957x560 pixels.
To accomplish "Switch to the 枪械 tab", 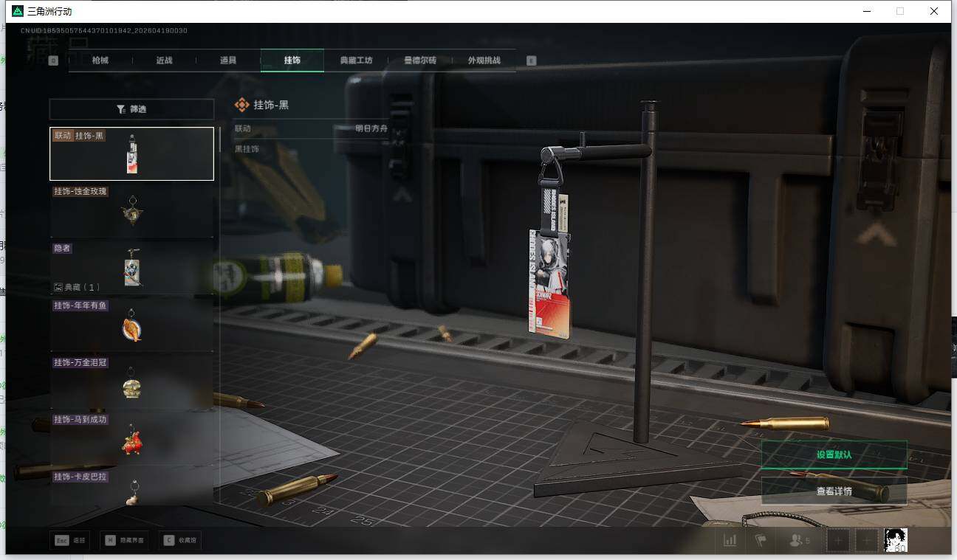I will (100, 61).
